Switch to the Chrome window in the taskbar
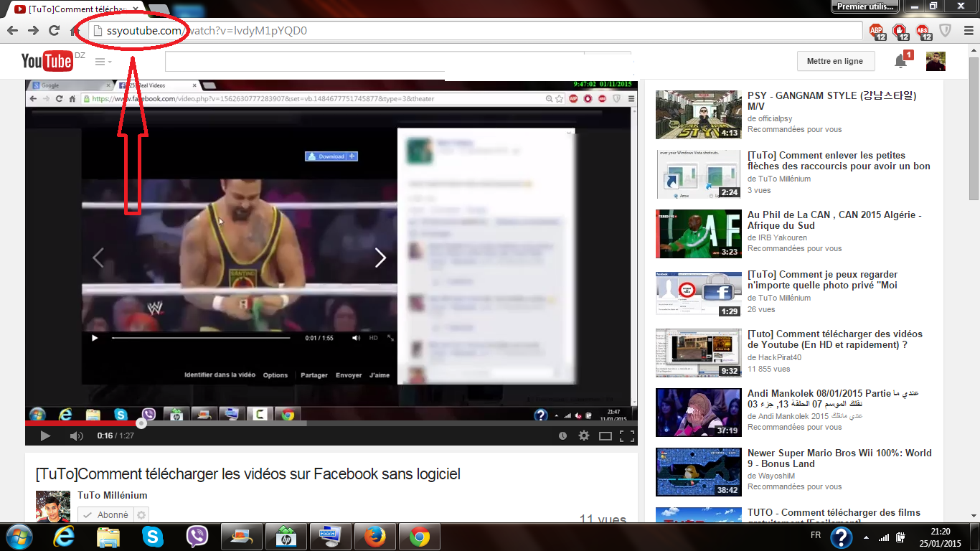The image size is (980, 551). click(x=420, y=537)
